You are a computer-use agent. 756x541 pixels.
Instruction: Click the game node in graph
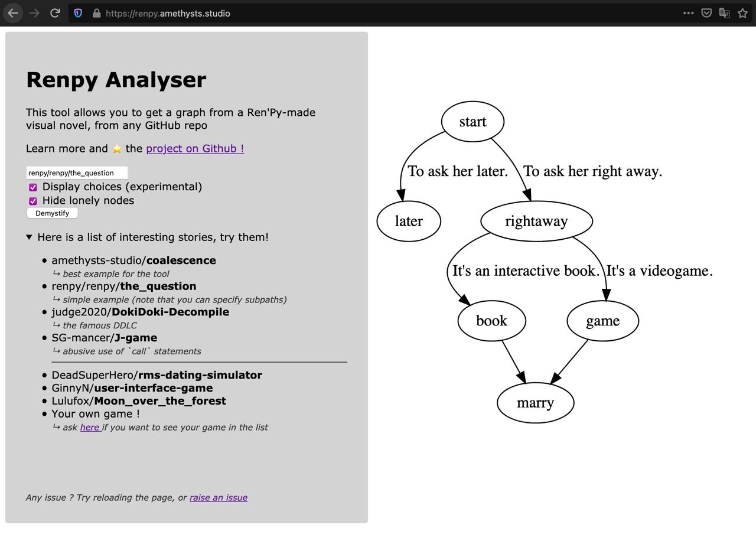pyautogui.click(x=602, y=321)
